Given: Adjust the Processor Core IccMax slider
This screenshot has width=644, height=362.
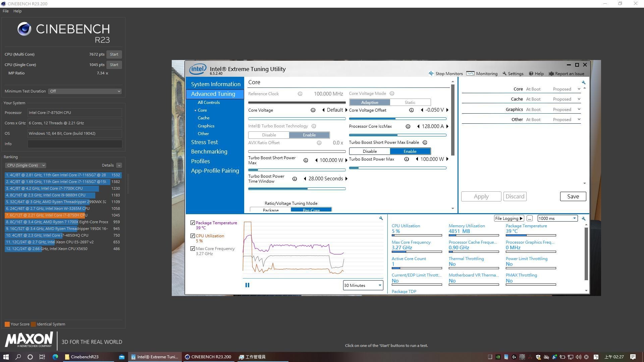Looking at the screenshot, I should (397, 135).
